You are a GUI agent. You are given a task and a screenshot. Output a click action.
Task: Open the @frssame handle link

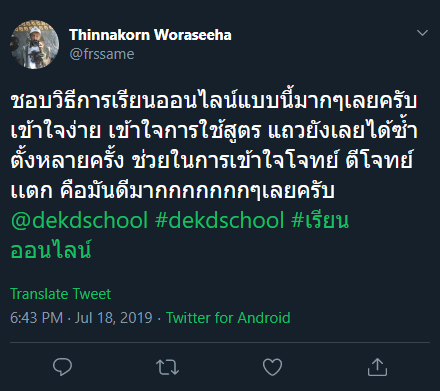click(102, 54)
